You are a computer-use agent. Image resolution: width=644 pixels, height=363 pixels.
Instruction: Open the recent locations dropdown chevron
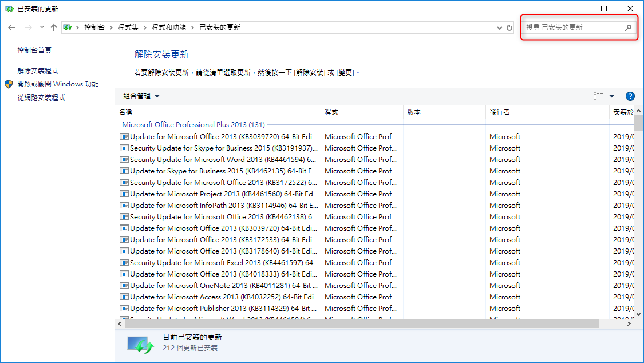point(42,27)
